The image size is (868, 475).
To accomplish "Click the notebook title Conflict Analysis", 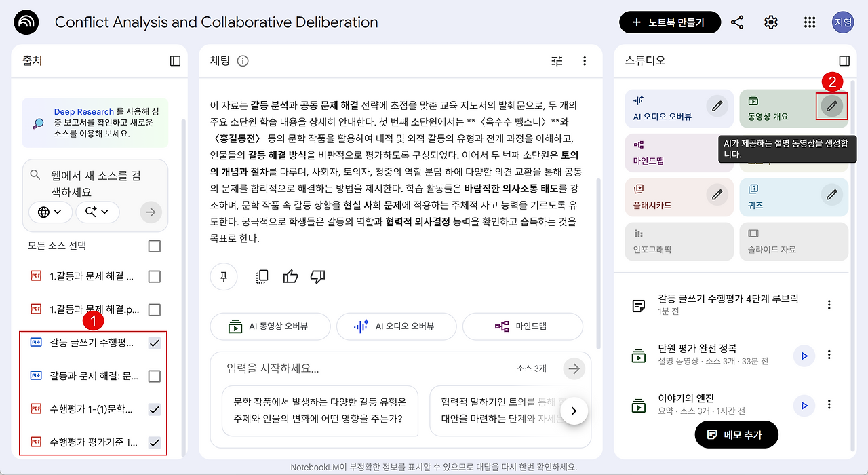I will (216, 22).
